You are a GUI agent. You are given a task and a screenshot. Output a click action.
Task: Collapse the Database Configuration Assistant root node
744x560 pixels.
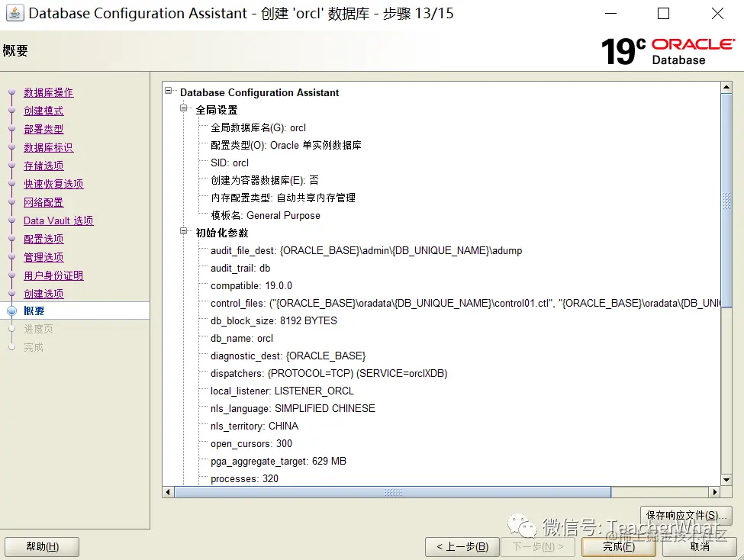click(168, 90)
